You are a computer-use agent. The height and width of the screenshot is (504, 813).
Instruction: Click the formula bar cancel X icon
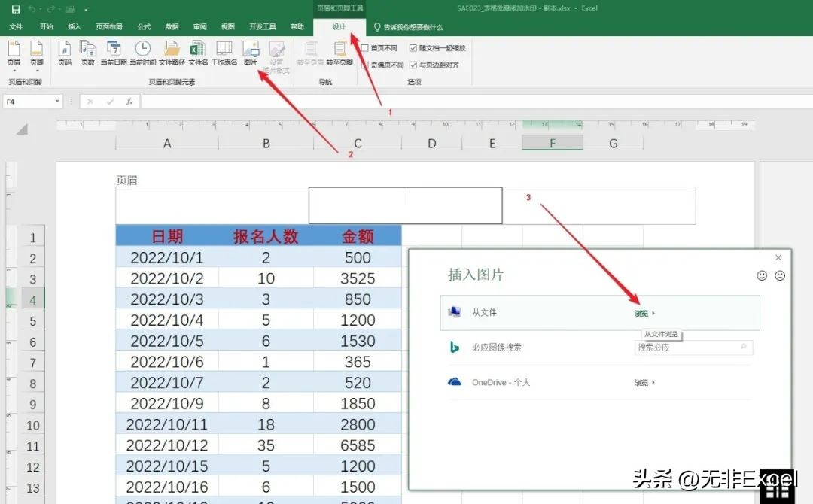pyautogui.click(x=90, y=102)
